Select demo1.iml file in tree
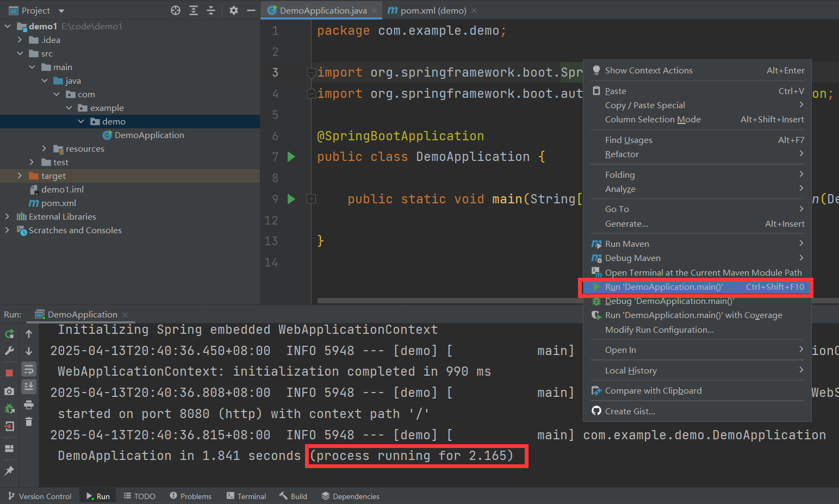The width and height of the screenshot is (839, 504). click(57, 190)
